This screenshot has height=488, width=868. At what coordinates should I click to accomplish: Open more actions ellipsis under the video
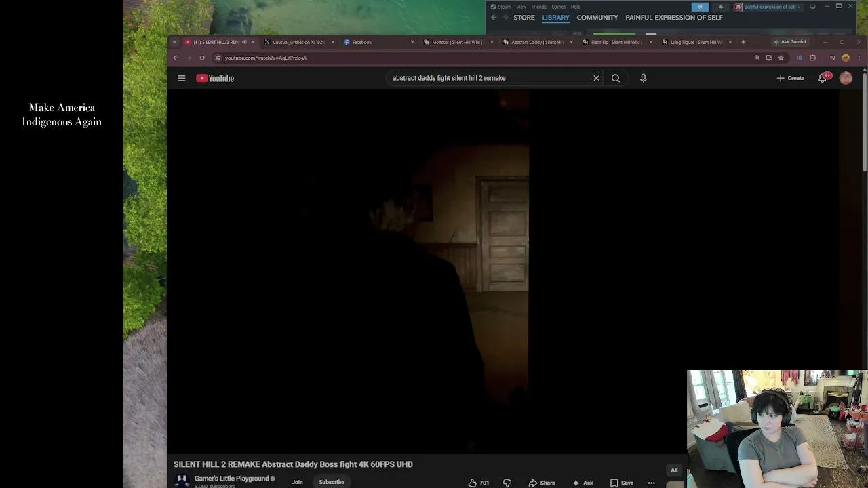(651, 483)
